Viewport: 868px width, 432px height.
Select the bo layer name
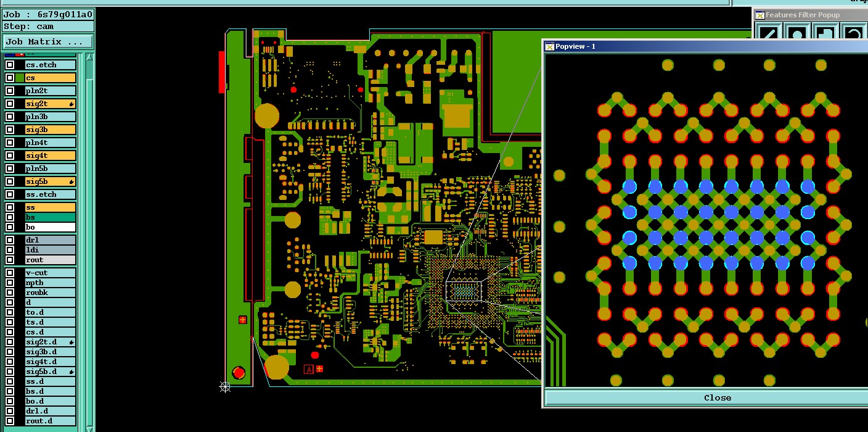click(51, 227)
